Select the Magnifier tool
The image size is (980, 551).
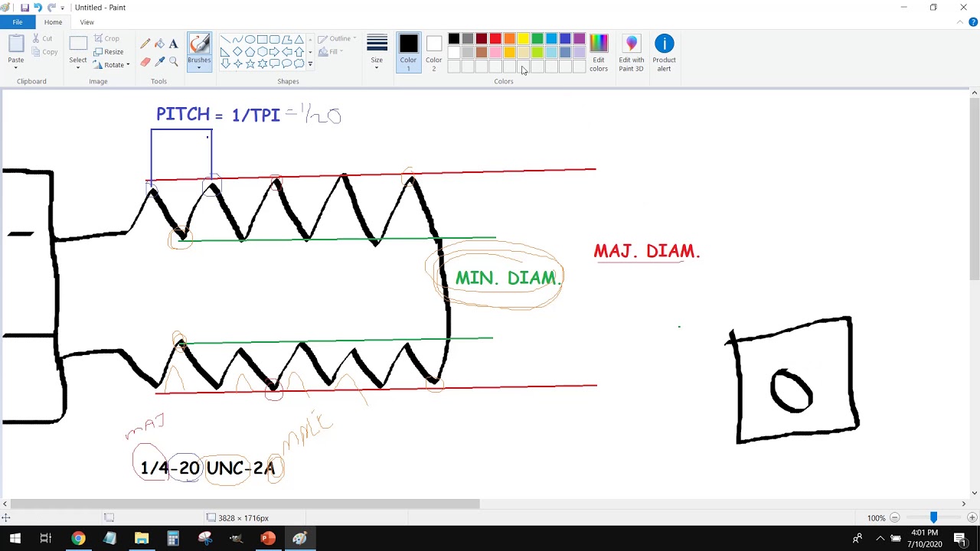(x=174, y=62)
